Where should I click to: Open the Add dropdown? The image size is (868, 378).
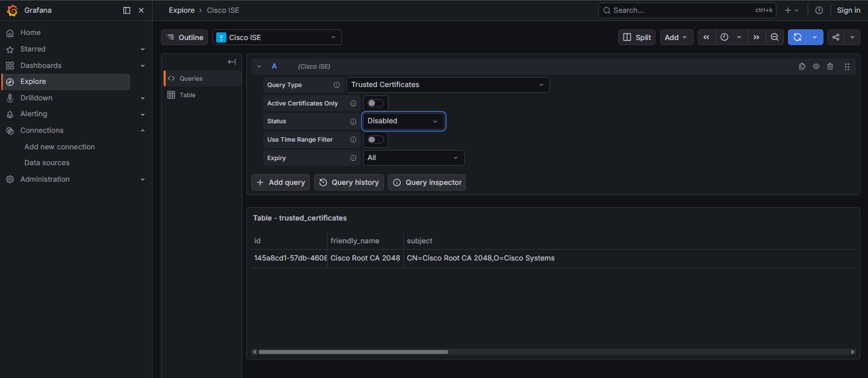coord(677,37)
